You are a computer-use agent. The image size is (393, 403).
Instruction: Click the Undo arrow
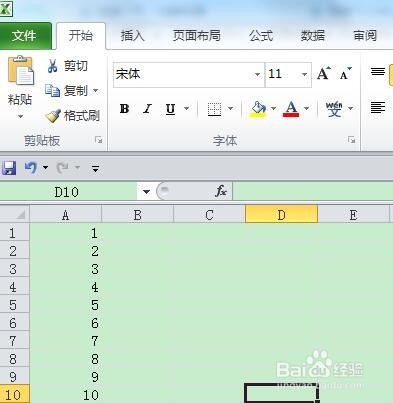click(31, 167)
